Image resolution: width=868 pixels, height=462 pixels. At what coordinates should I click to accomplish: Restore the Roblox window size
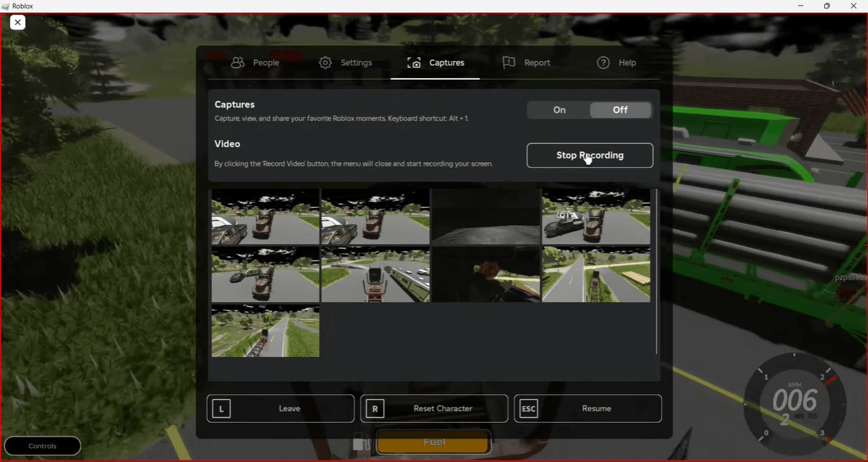827,6
